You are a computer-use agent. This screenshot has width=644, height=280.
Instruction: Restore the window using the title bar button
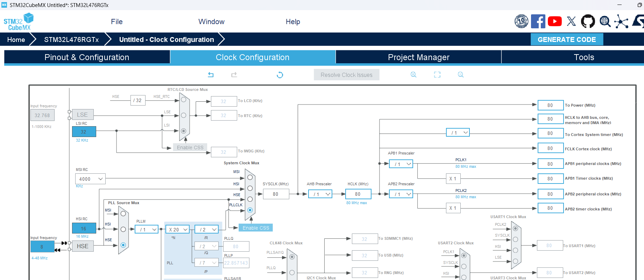tap(639, 5)
